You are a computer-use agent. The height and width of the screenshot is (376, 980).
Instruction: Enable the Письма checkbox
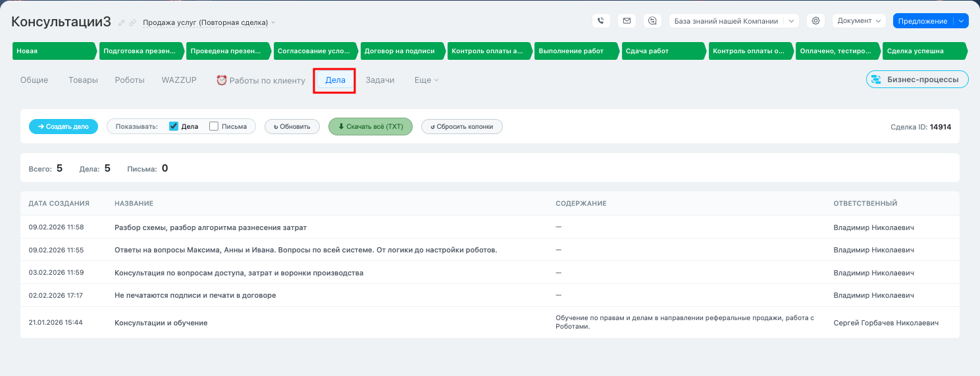(214, 126)
